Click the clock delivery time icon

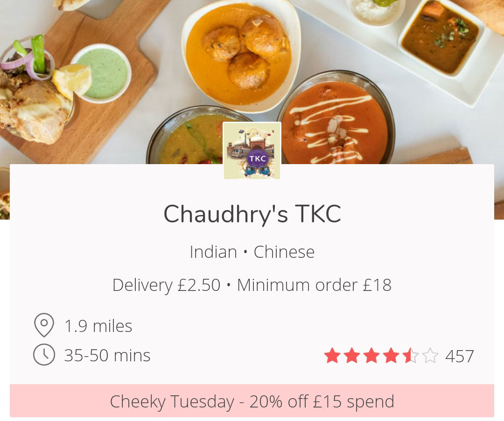[x=44, y=354]
